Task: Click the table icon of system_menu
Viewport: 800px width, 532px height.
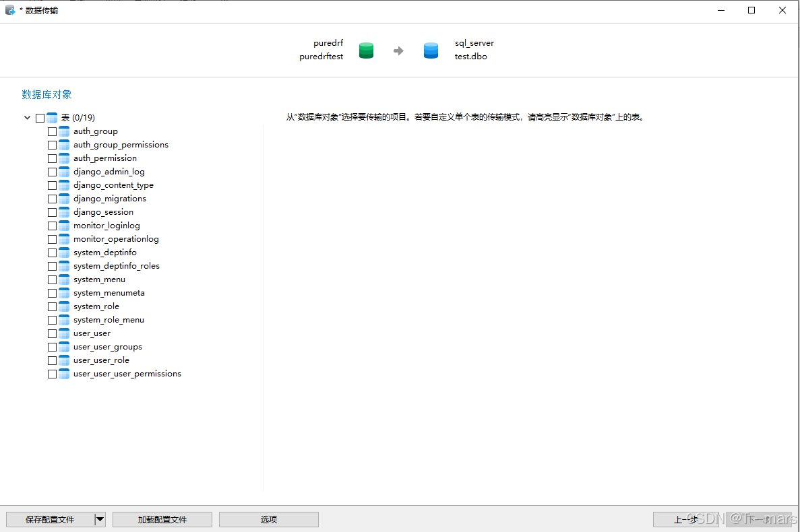Action: click(x=64, y=279)
